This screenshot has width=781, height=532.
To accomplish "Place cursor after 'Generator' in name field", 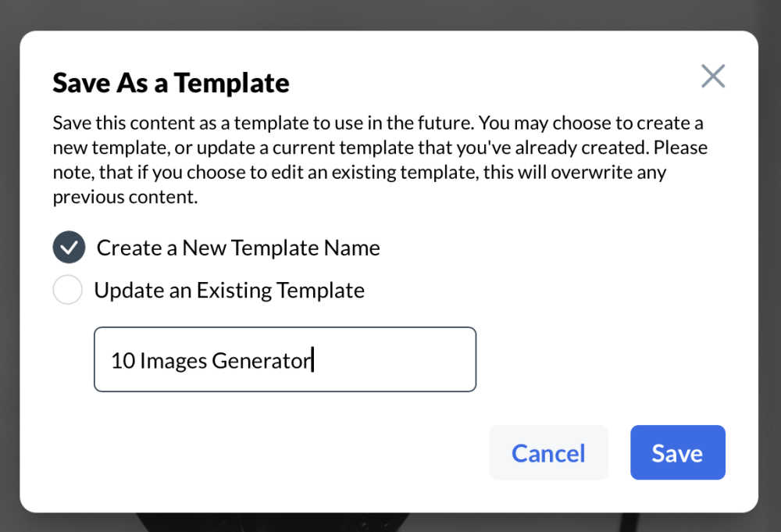I will coord(312,361).
